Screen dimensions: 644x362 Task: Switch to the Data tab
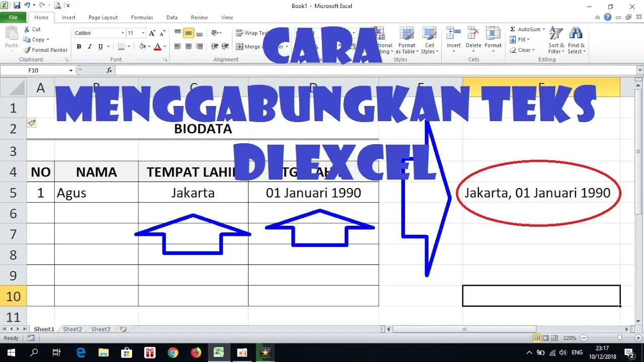pos(172,18)
